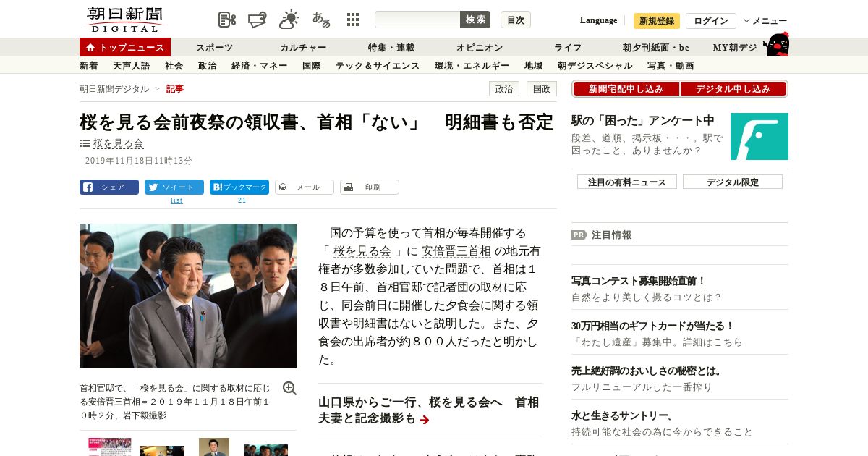
Task: Select 国際 in sub navigation
Action: click(311, 66)
